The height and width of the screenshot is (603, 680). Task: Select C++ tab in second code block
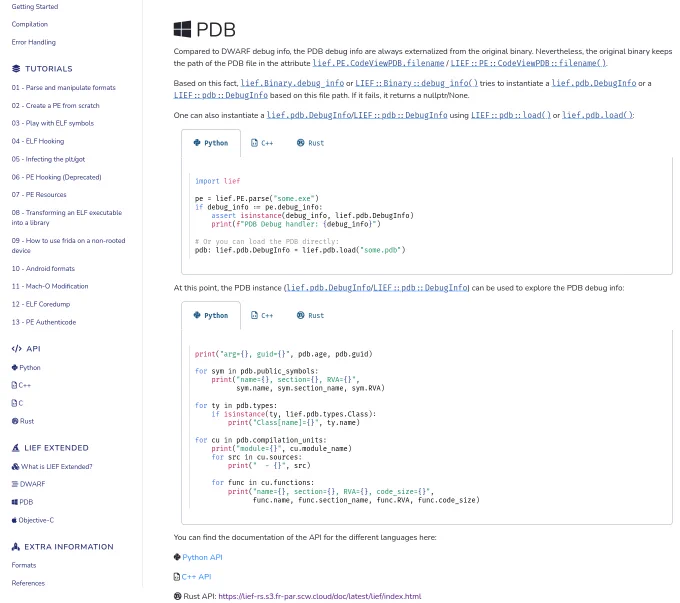coord(262,315)
